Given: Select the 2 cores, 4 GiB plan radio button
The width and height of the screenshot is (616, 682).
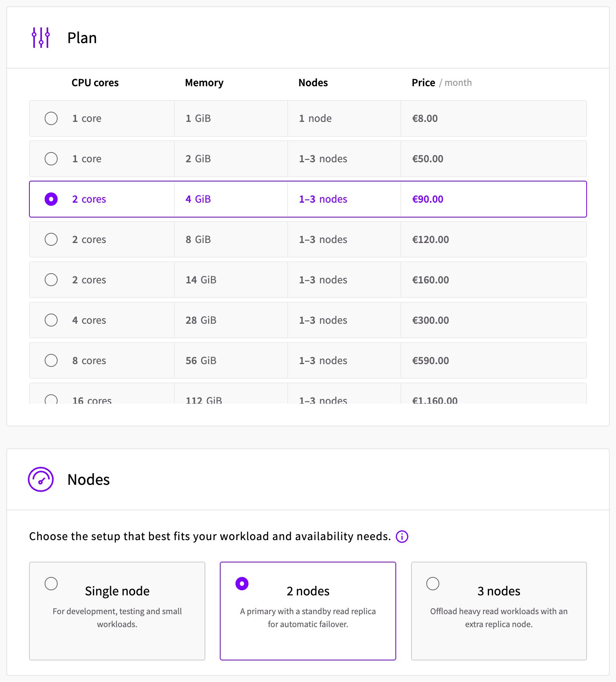Looking at the screenshot, I should (x=51, y=199).
